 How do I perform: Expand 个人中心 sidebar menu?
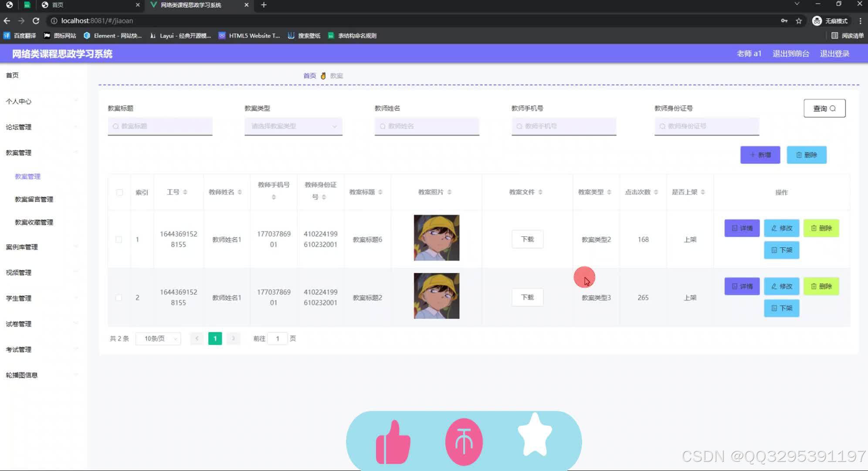43,101
